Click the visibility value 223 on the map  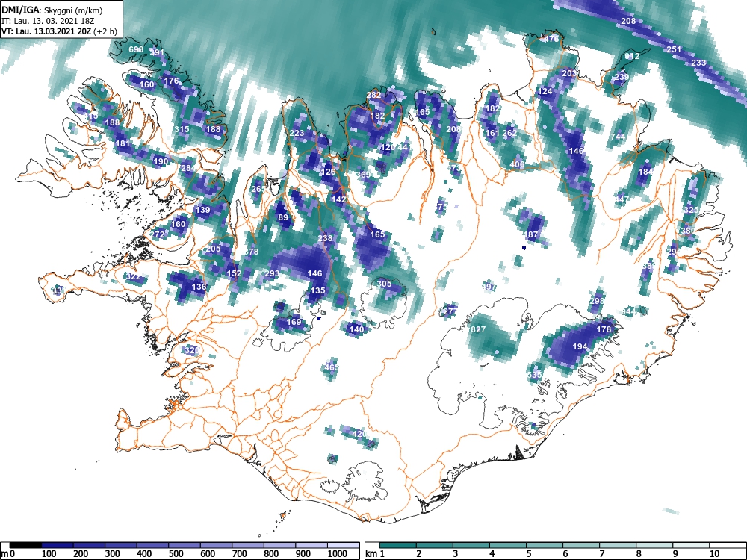pos(297,133)
